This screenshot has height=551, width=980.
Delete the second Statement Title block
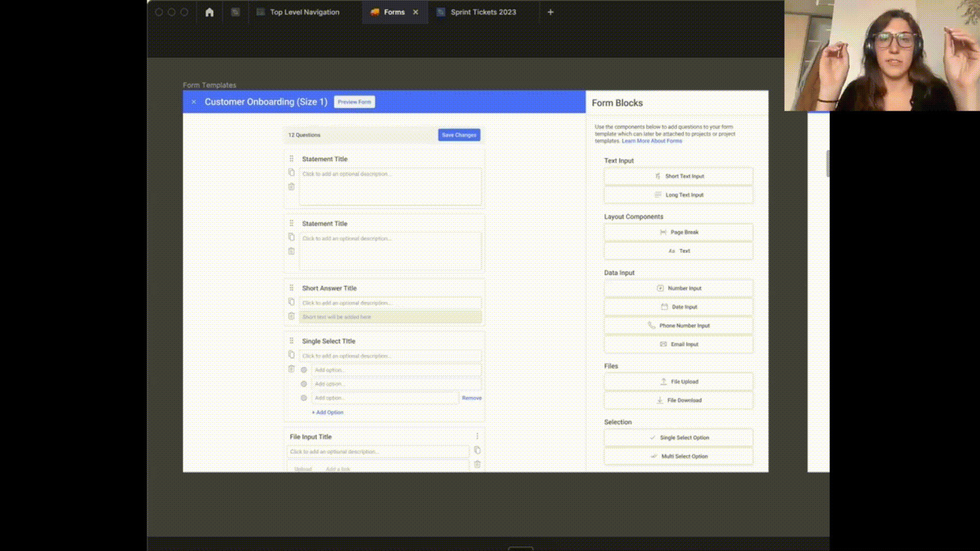click(291, 251)
